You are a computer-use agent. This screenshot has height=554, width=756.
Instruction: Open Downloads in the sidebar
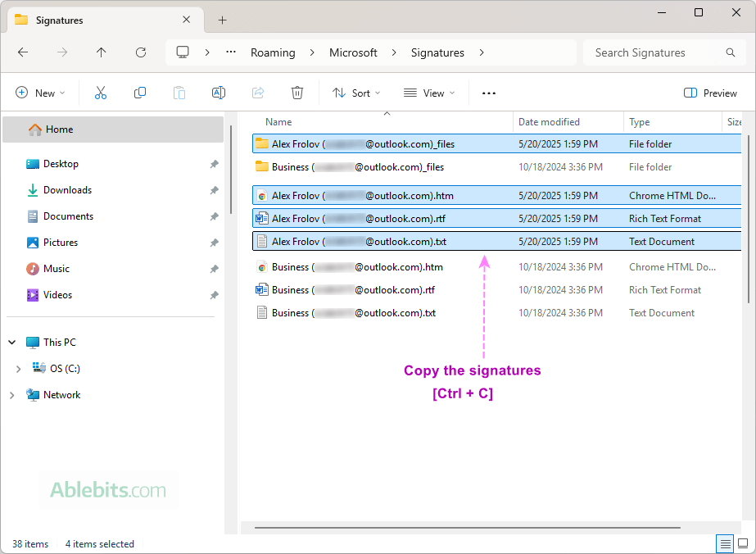[x=67, y=190]
